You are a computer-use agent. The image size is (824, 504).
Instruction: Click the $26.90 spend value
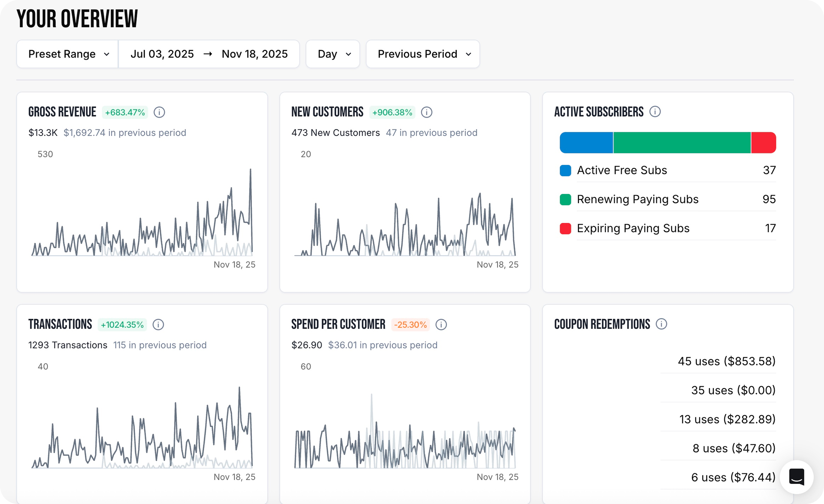307,345
